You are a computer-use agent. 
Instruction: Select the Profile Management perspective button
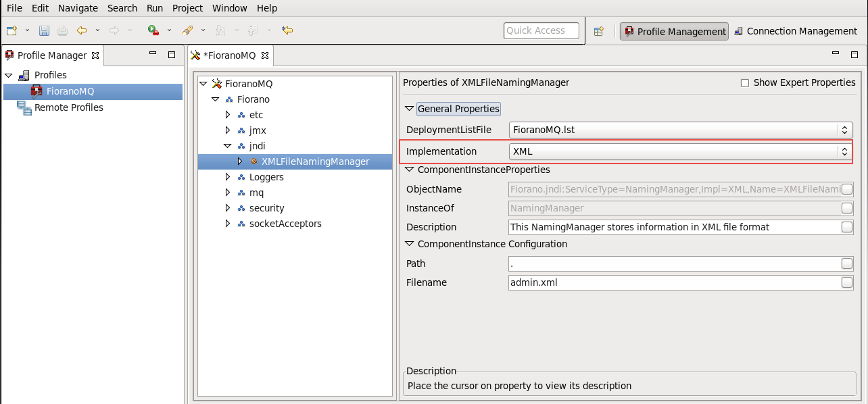tap(674, 32)
